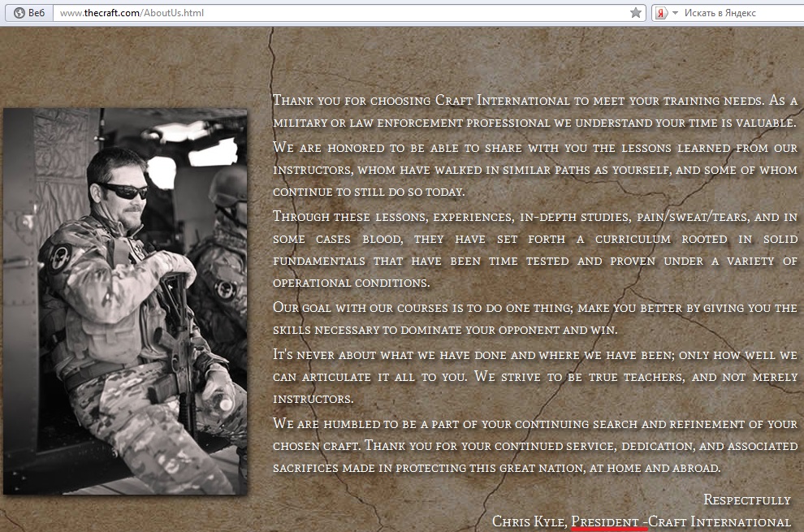Image resolution: width=804 pixels, height=532 pixels.
Task: Focus the Yandex search input field
Action: point(739,13)
